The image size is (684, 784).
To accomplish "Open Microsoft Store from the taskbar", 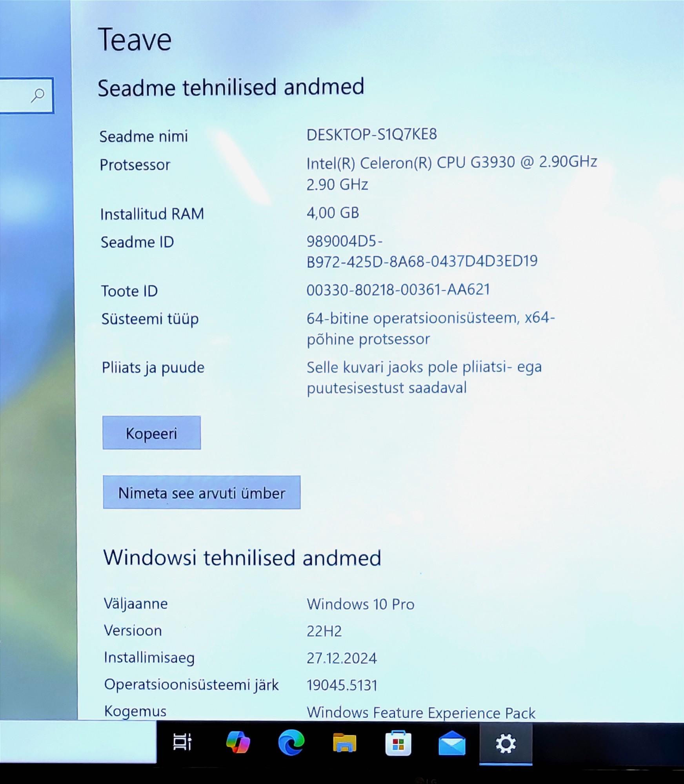I will pyautogui.click(x=398, y=742).
